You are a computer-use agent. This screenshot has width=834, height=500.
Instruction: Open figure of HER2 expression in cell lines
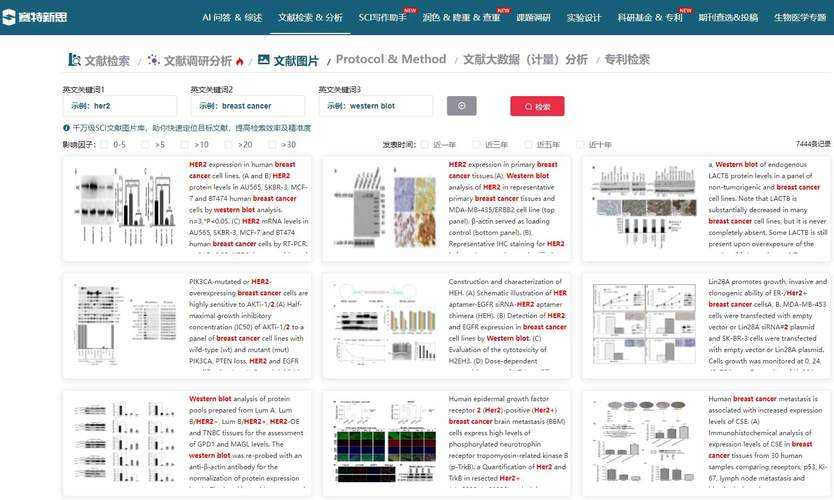[x=125, y=205]
